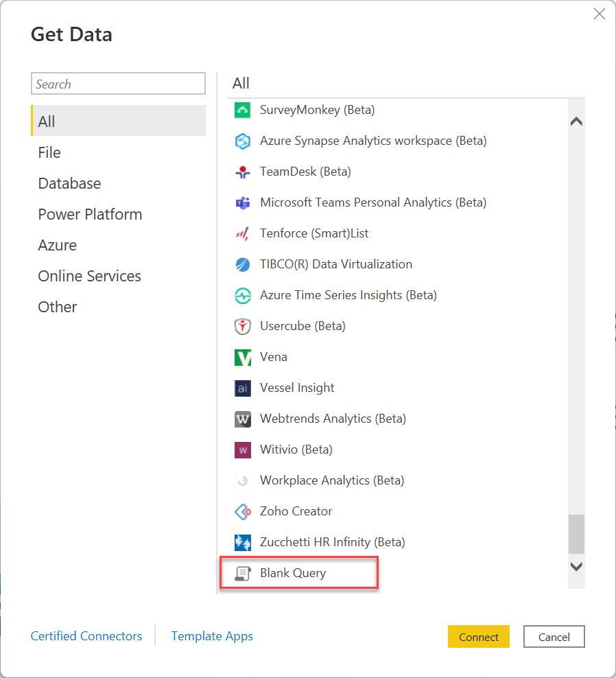The width and height of the screenshot is (616, 678).
Task: Select the Vena connector icon
Action: click(243, 357)
